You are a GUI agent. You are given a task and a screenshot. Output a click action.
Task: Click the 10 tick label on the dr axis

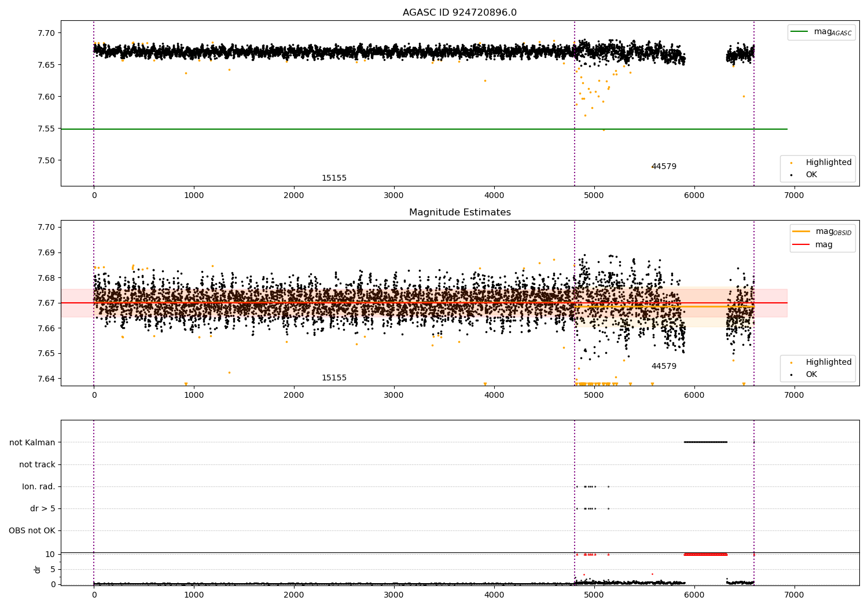point(50,554)
